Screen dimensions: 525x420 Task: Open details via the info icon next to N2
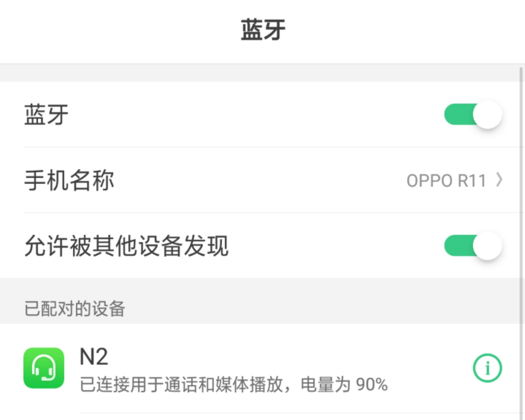(487, 368)
